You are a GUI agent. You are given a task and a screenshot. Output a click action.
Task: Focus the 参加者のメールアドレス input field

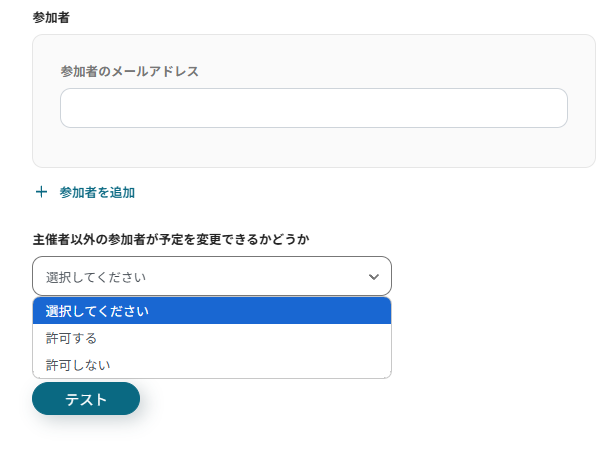click(313, 108)
